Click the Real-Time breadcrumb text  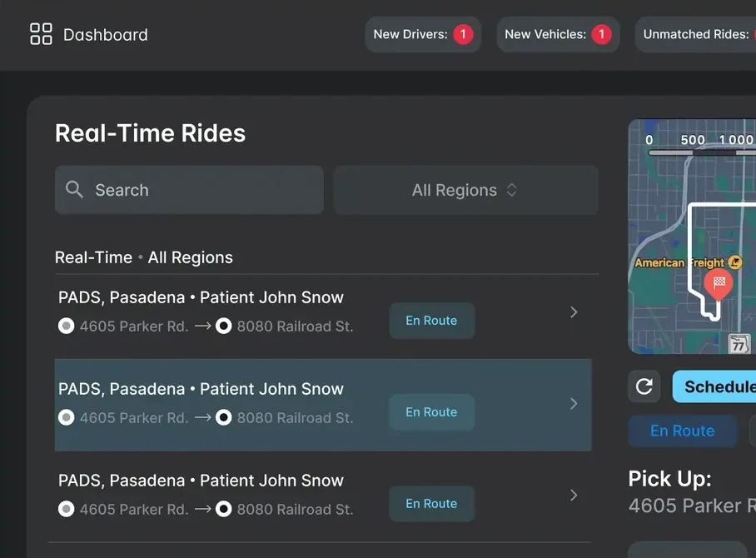click(x=93, y=257)
